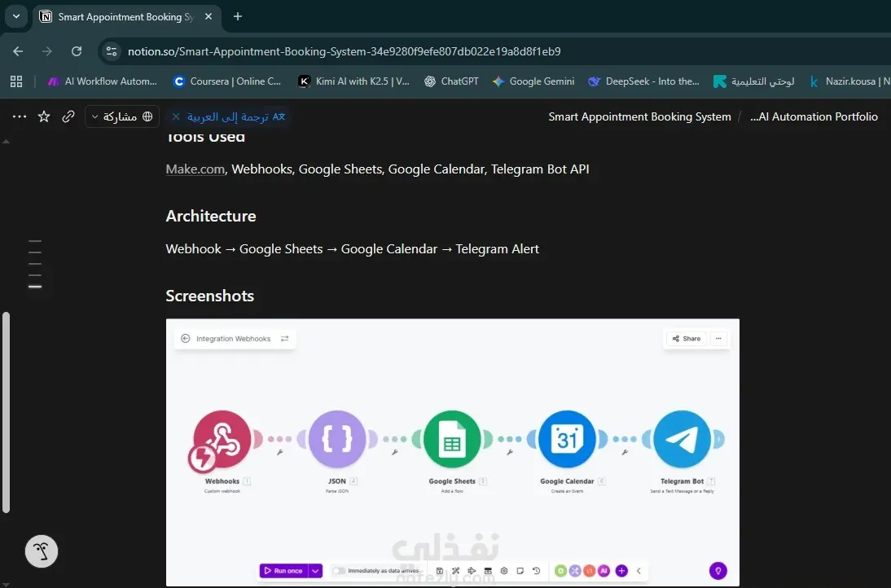Open the browser tab search dropdown
Image resolution: width=891 pixels, height=588 pixels.
click(x=16, y=16)
